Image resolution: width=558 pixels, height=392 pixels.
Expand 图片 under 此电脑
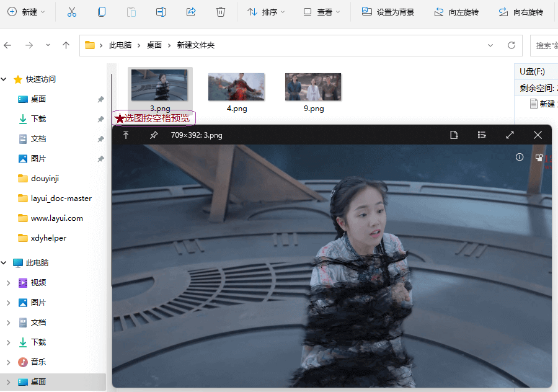coord(9,303)
